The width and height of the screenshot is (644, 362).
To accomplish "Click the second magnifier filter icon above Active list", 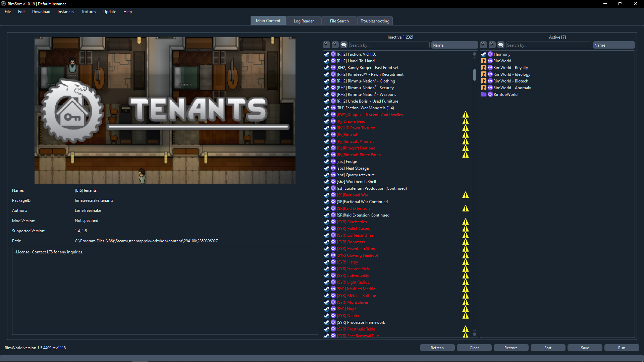I will (492, 45).
